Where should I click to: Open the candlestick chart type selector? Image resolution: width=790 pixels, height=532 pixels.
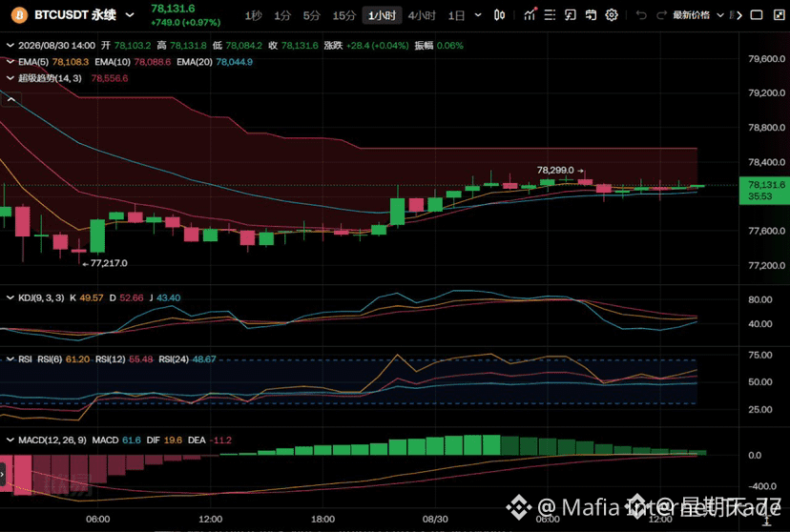(x=499, y=15)
